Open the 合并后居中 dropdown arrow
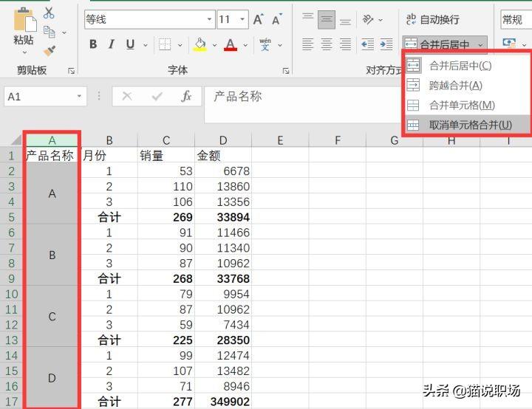Image resolution: width=532 pixels, height=409 pixels. [480, 45]
